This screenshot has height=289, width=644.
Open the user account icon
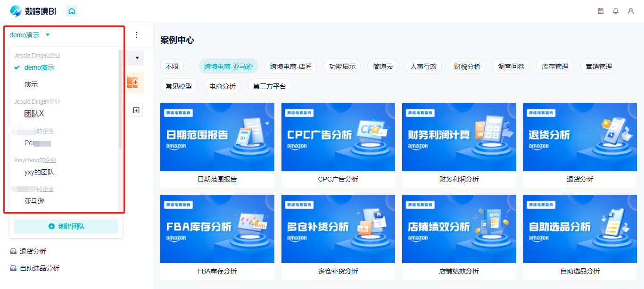tap(631, 11)
